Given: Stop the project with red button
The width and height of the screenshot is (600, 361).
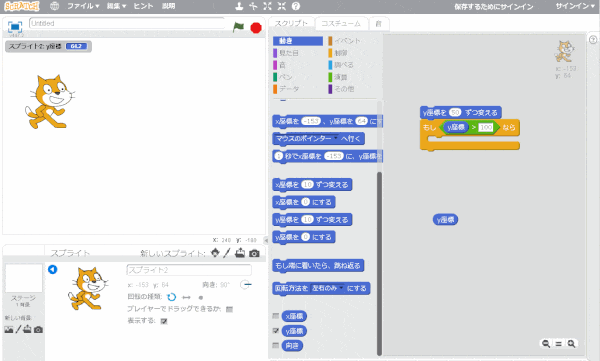Looking at the screenshot, I should coord(256,28).
